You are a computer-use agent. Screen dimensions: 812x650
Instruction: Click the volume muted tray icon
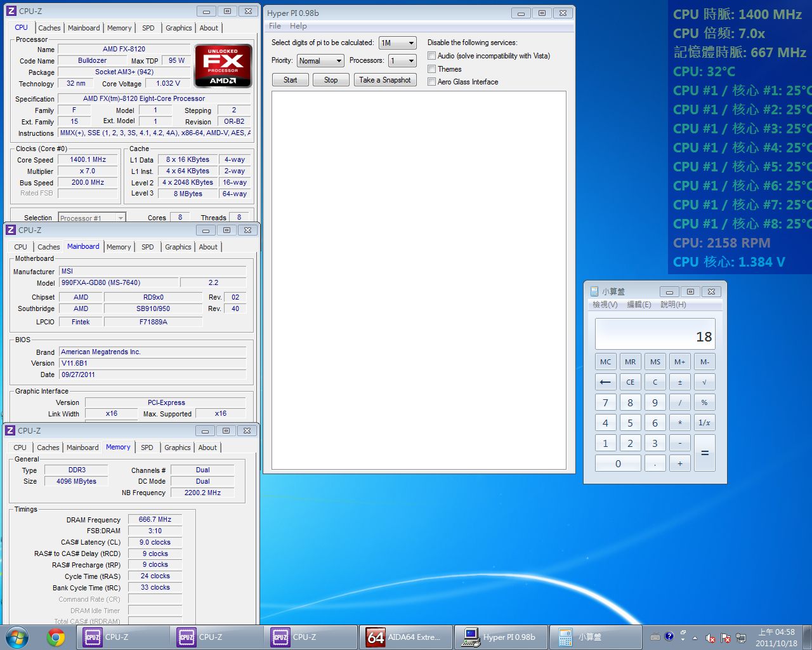coord(710,638)
